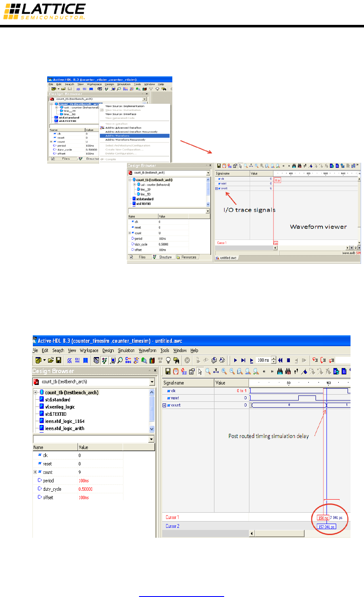Click End Simulation square icon in counter_timesim toolbar
This screenshot has height=597, width=364.
[289, 360]
